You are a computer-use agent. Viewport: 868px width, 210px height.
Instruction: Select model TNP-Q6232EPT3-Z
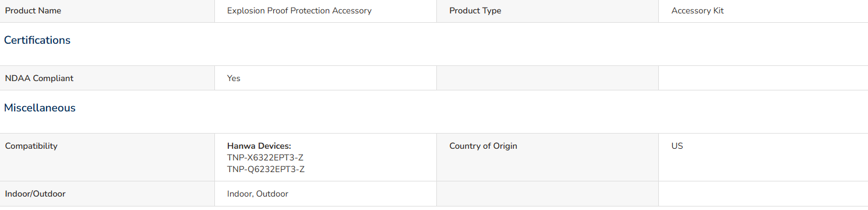[x=266, y=169]
